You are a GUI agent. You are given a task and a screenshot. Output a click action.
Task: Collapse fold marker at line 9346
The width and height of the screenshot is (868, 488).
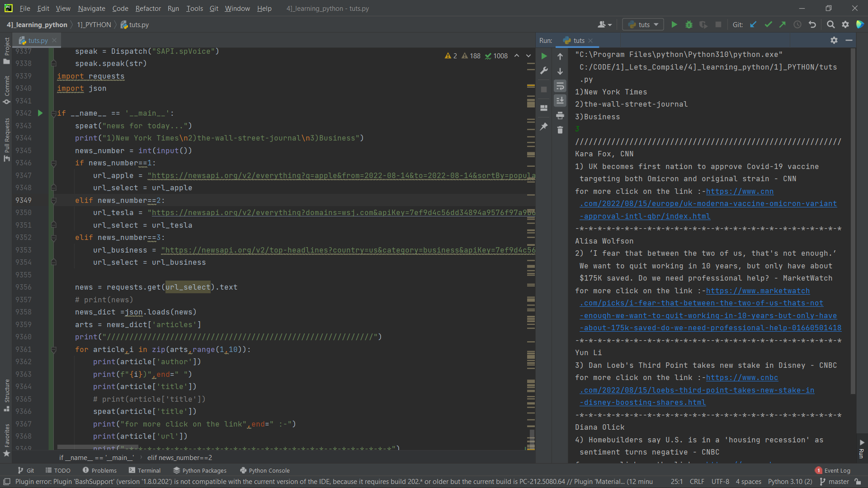pyautogui.click(x=53, y=163)
